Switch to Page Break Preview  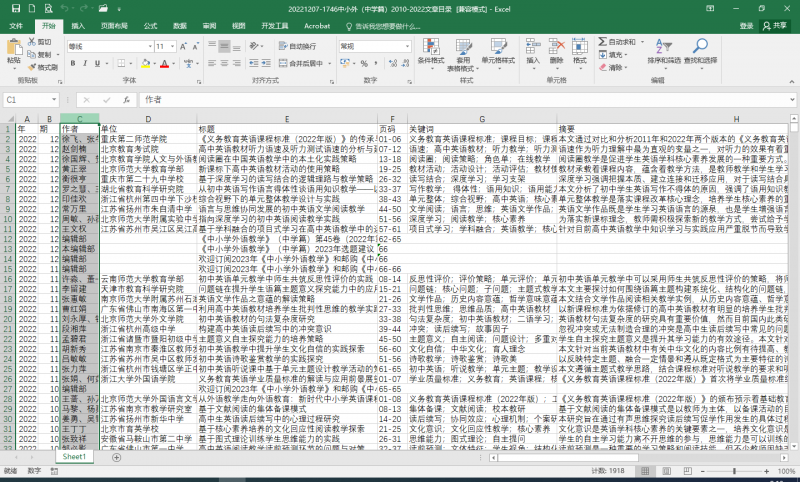coord(687,471)
